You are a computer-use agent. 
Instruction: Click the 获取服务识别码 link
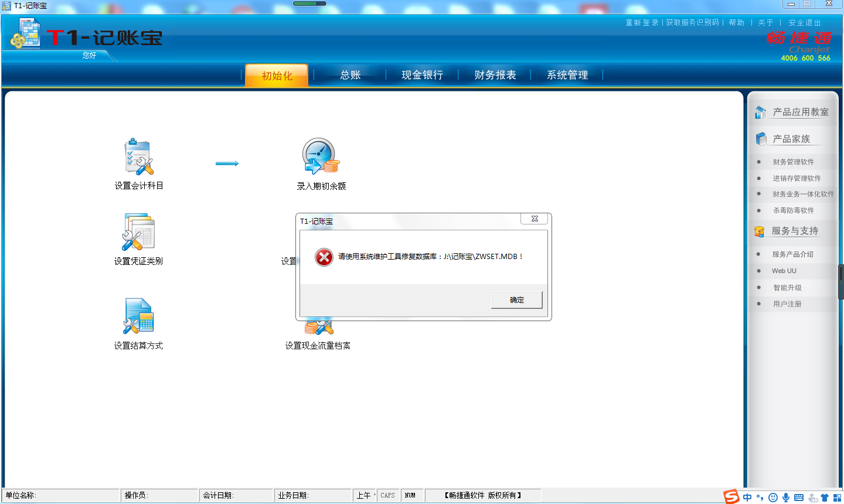(x=692, y=23)
